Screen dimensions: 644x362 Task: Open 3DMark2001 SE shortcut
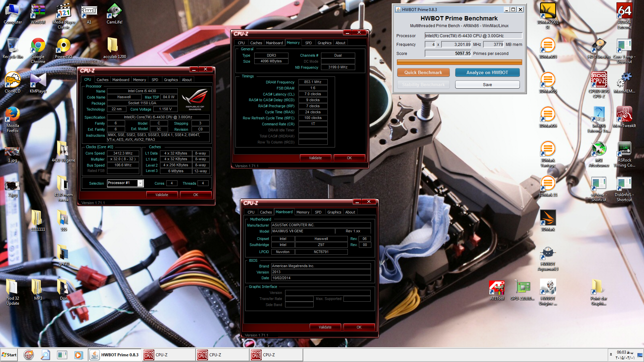pos(548,16)
